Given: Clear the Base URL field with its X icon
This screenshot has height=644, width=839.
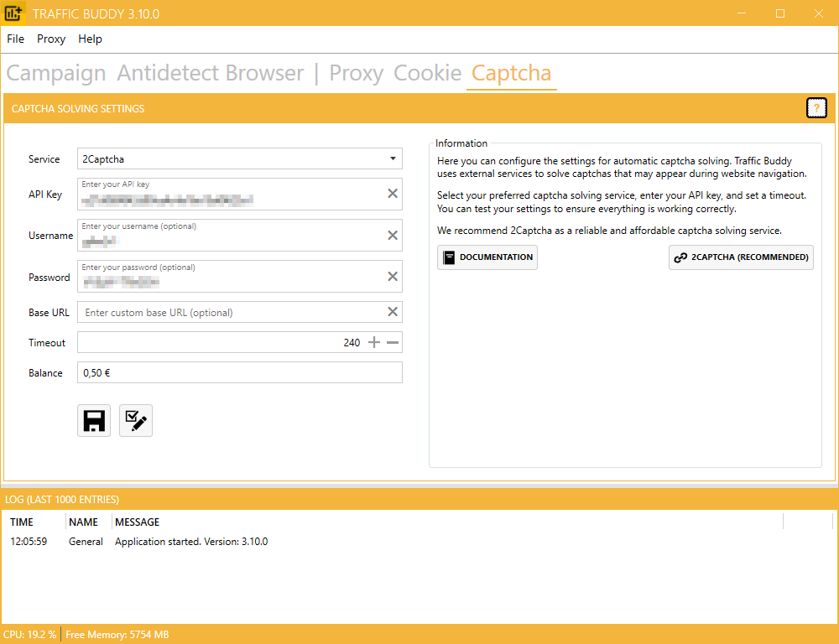Looking at the screenshot, I should pos(392,311).
